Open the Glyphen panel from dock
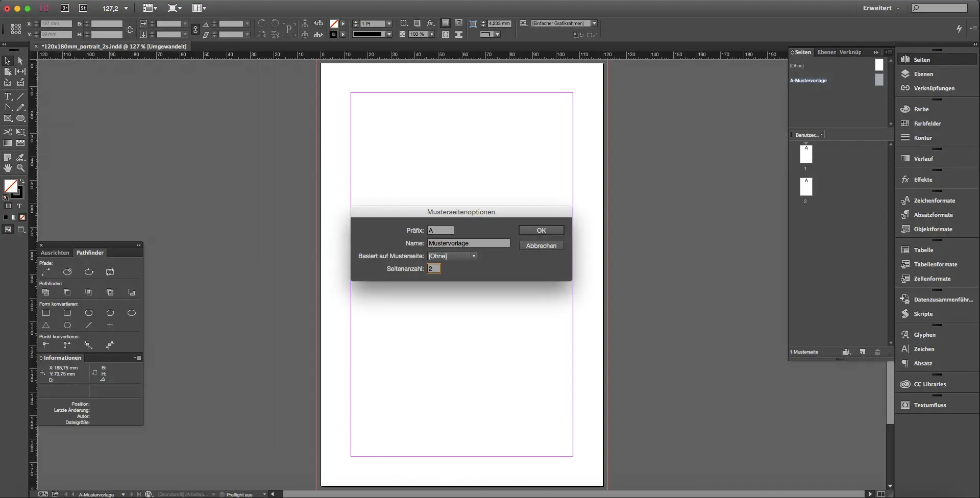 pos(924,335)
